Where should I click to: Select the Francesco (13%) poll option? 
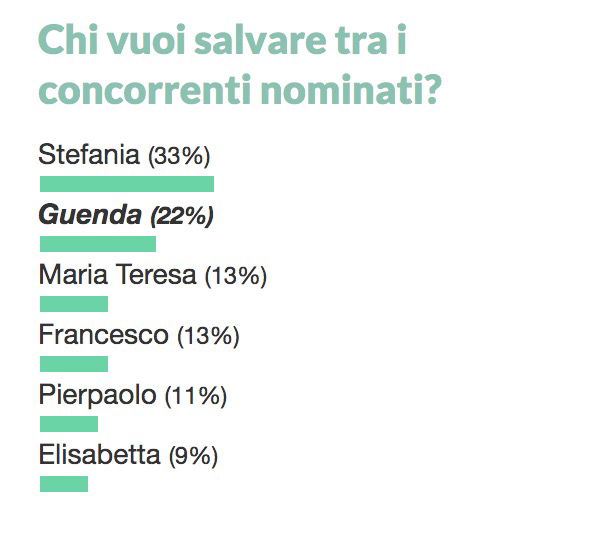pos(139,335)
